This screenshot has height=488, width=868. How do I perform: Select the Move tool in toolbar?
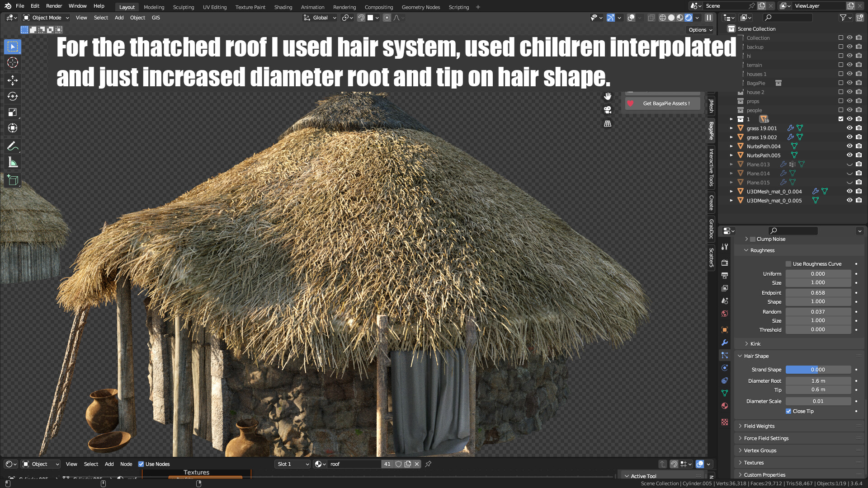pyautogui.click(x=13, y=80)
